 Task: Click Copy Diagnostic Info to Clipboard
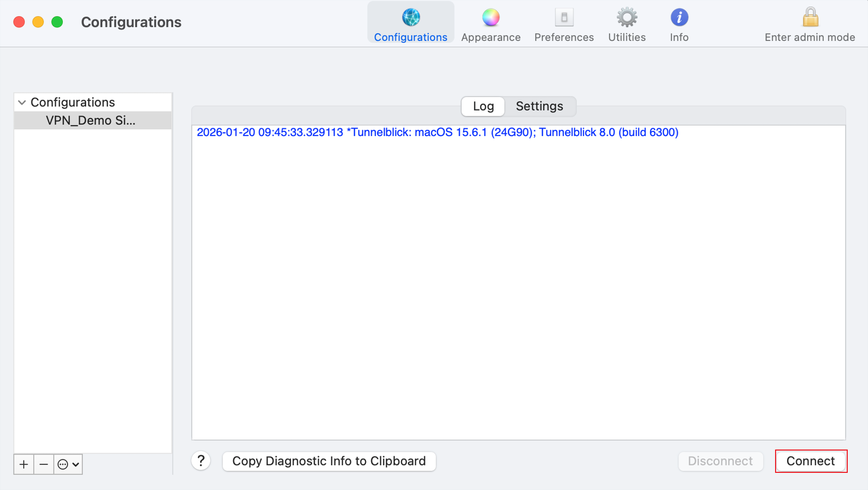pyautogui.click(x=329, y=461)
